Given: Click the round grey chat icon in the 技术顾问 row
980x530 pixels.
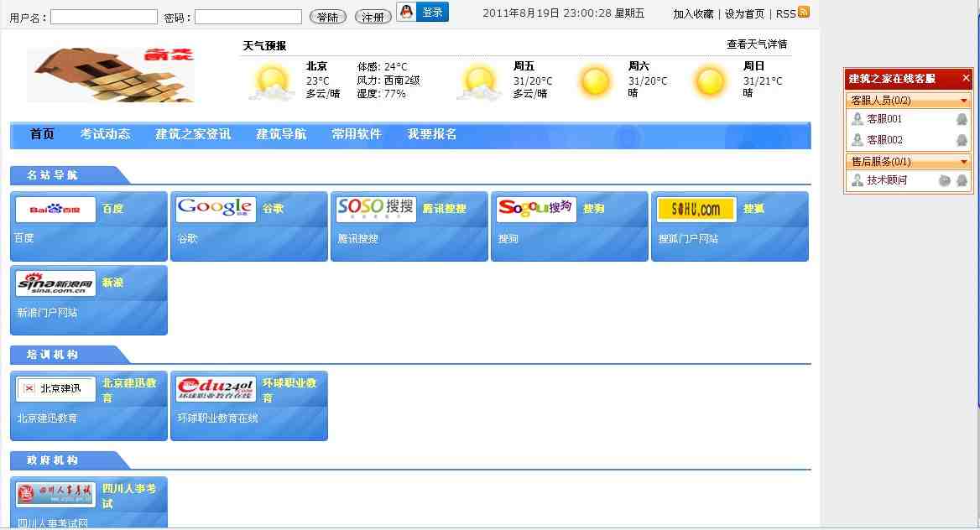Looking at the screenshot, I should click(x=945, y=180).
